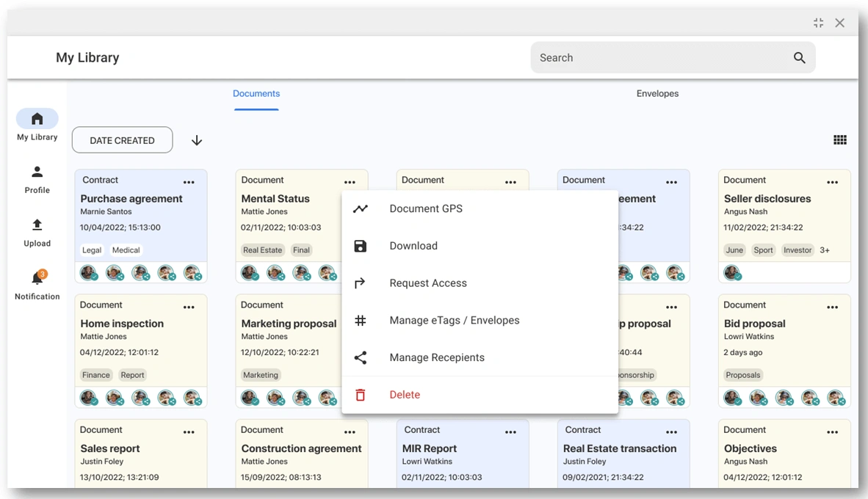Choose Delete from context menu
This screenshot has height=499, width=868.
480,395
